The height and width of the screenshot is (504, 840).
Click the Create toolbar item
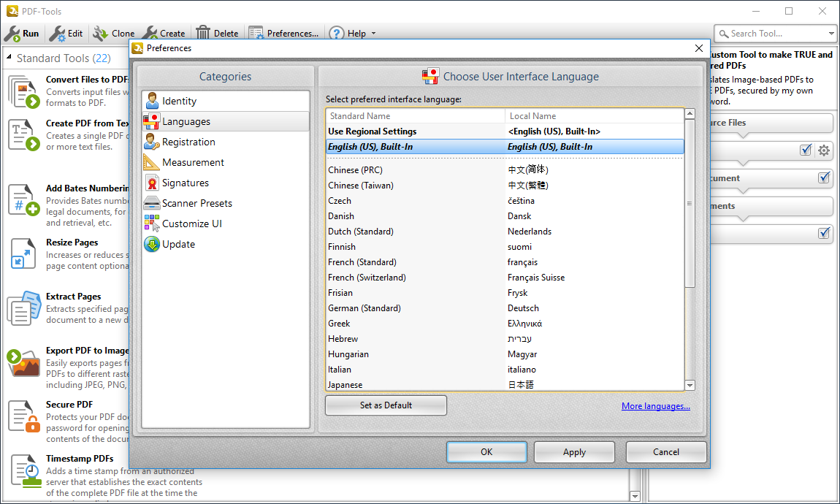(x=164, y=33)
